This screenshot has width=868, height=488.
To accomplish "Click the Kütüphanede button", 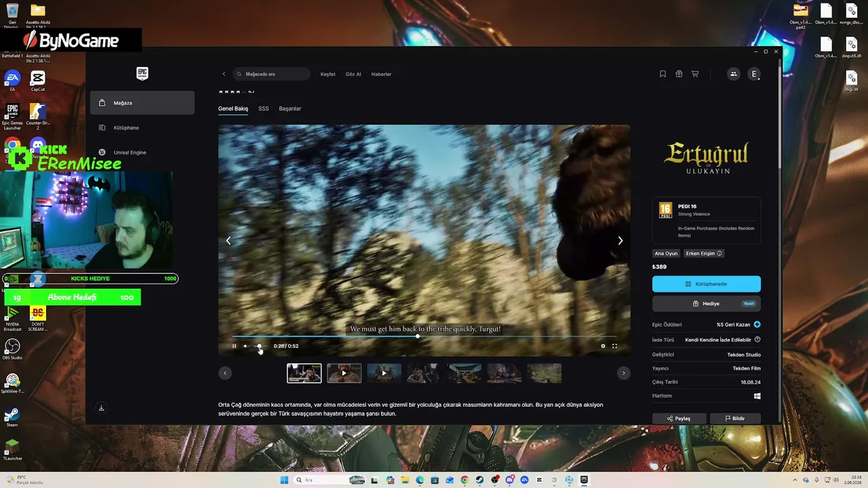I will point(707,284).
